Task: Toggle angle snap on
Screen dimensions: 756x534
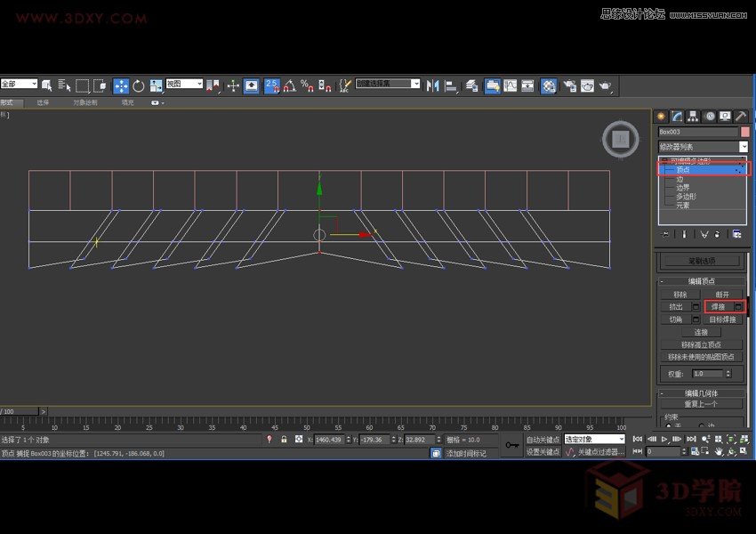Action: [288, 86]
